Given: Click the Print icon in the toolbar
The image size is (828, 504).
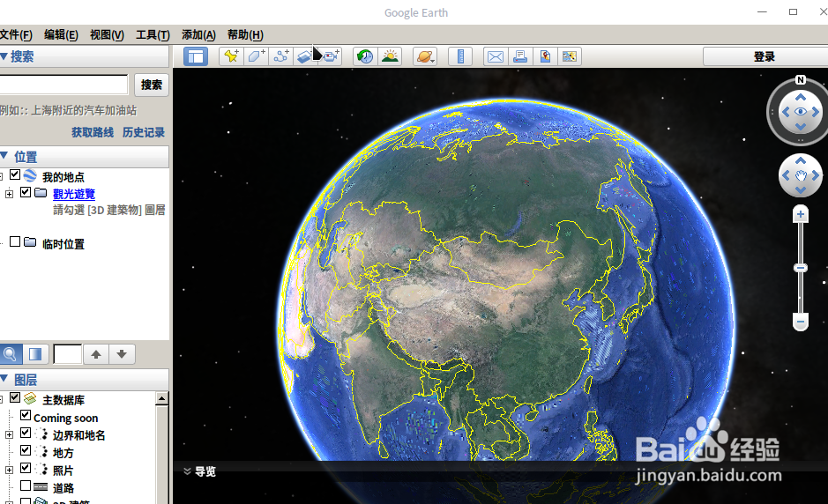Looking at the screenshot, I should [520, 56].
